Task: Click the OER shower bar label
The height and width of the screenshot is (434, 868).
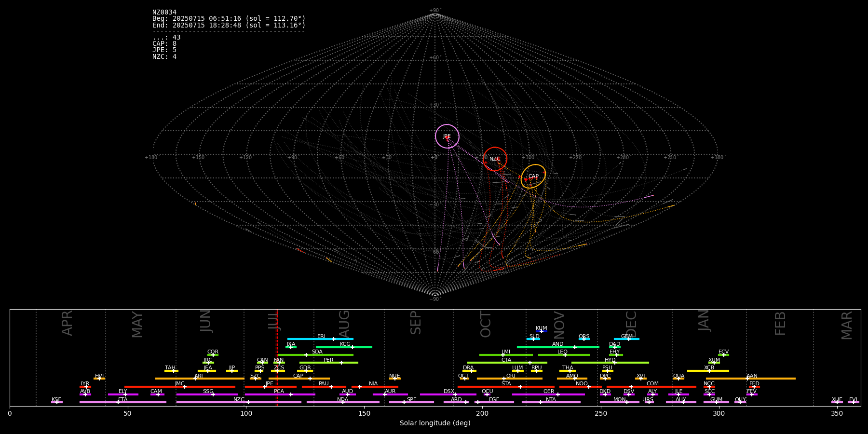Action: pos(549,392)
